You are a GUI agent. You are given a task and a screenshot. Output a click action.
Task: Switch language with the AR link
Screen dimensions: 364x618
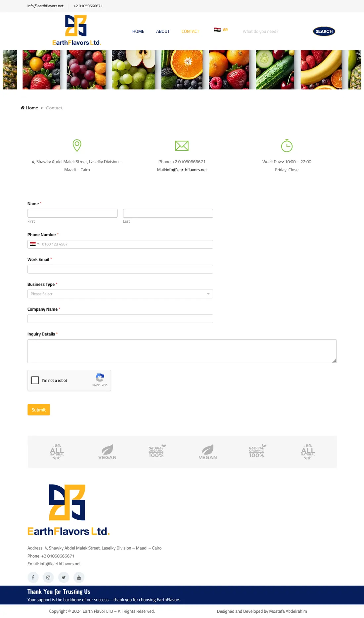click(225, 30)
